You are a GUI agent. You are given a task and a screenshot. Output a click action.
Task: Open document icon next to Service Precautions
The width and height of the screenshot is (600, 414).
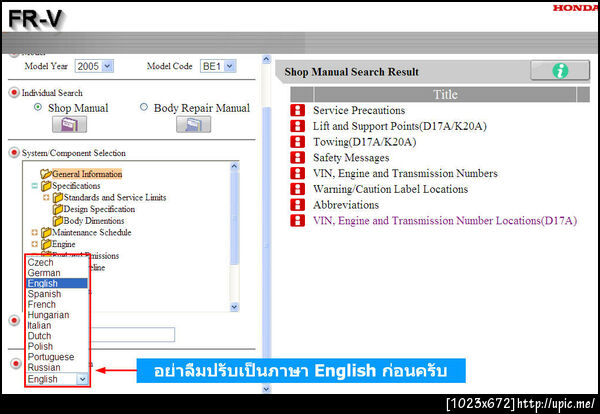coord(297,110)
